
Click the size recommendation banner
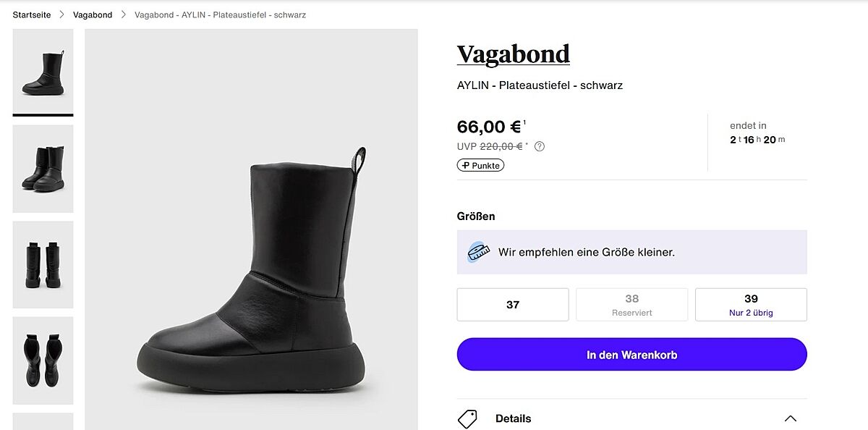click(631, 252)
